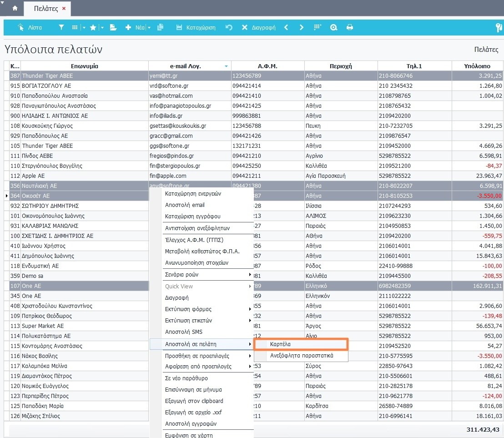Close the Πελάτες tab
This screenshot has height=438, width=504.
(64, 8)
